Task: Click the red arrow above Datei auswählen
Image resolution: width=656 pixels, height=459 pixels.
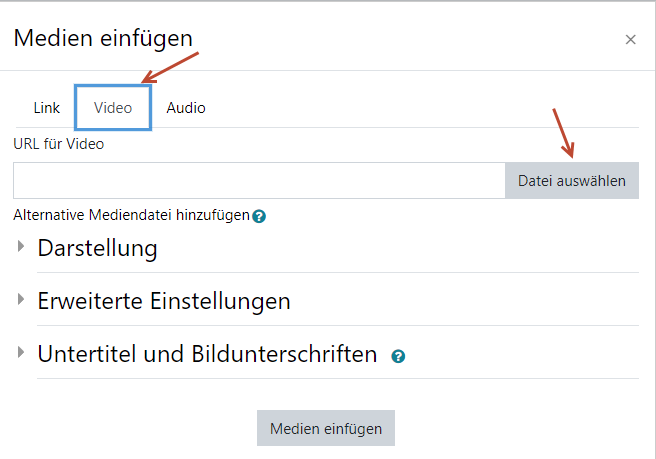Action: 563,132
